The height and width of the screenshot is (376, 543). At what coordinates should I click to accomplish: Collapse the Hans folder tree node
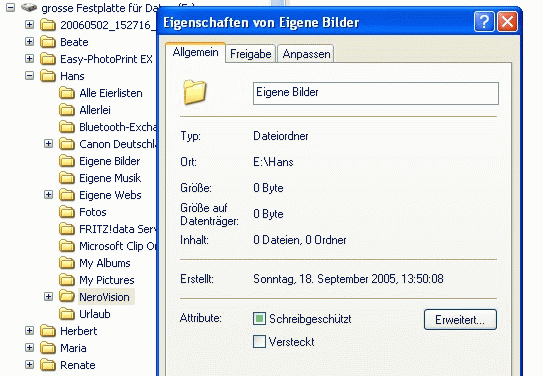(x=30, y=76)
